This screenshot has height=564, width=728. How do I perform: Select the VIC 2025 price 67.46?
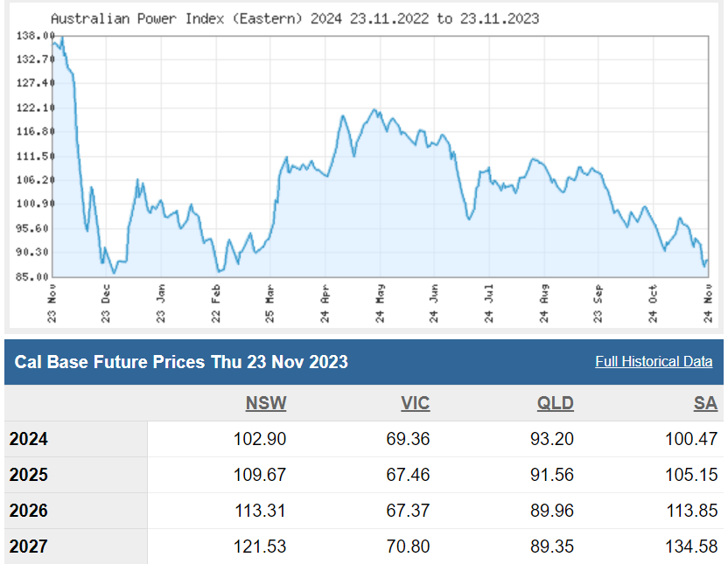(x=408, y=475)
